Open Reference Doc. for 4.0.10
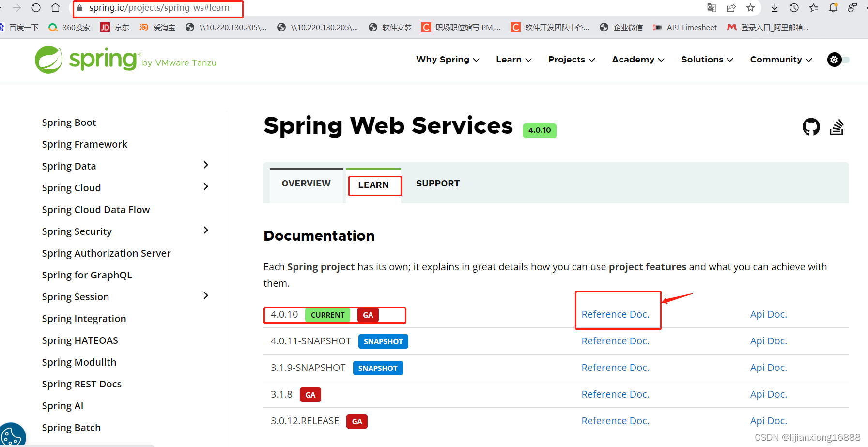 point(615,314)
